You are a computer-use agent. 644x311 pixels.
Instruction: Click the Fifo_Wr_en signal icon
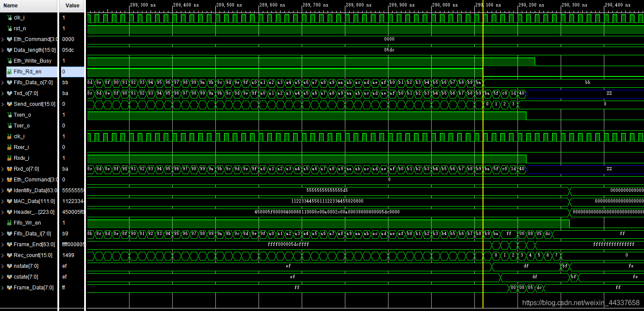click(9, 223)
